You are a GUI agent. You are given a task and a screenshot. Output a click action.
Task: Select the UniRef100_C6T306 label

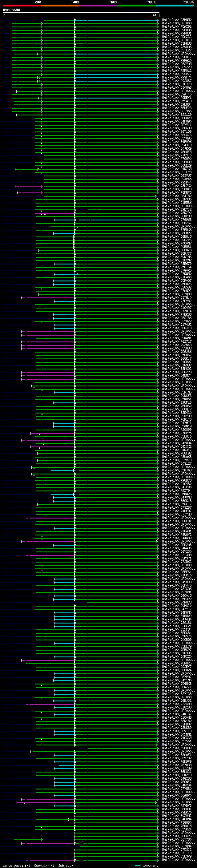coord(177,111)
